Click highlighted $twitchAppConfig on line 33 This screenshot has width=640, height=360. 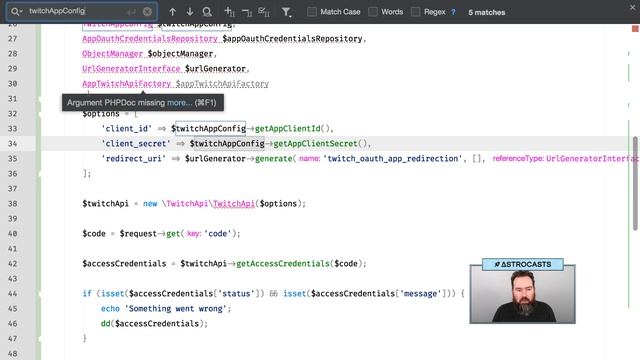coord(208,129)
